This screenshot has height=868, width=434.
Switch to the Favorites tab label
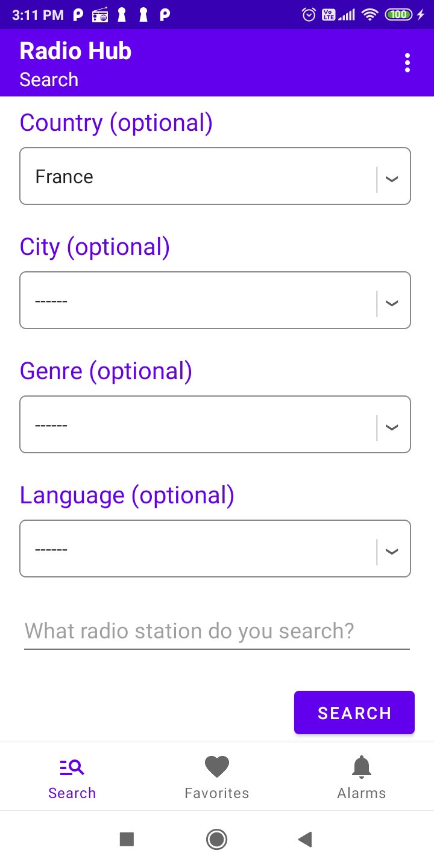(217, 793)
